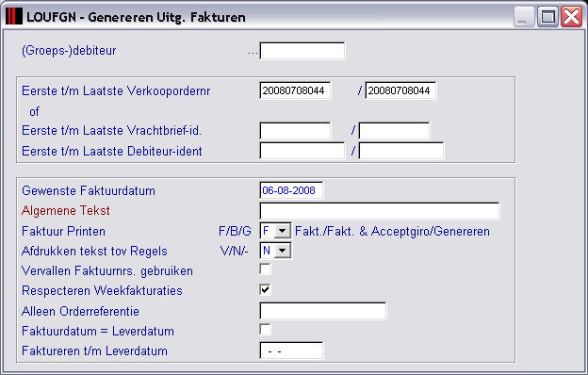Viewport: 588px width, 375px height.
Task: Click the first Vrachtbrief-id. field
Action: tap(295, 131)
